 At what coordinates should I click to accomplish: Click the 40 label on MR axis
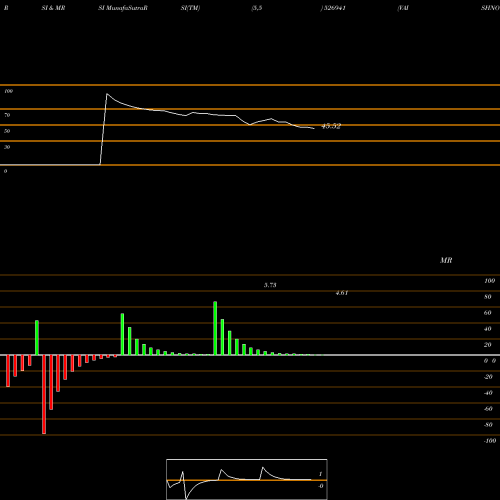[488, 329]
